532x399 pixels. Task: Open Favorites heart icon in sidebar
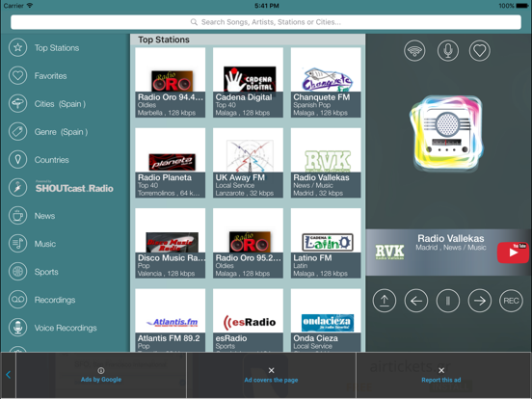point(17,76)
